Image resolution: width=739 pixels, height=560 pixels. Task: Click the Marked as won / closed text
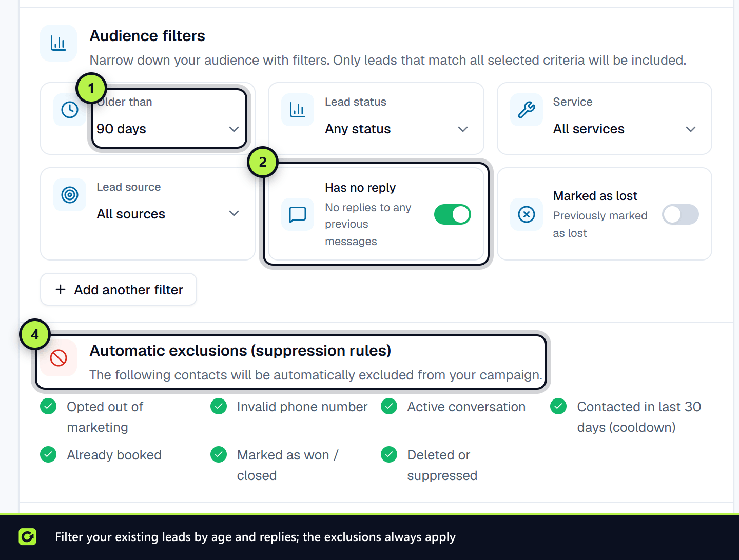288,465
